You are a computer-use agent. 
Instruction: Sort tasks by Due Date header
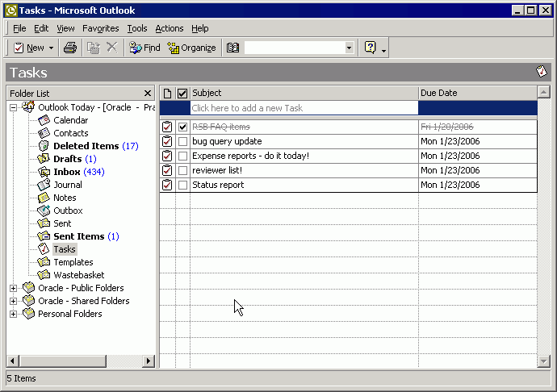(x=478, y=93)
